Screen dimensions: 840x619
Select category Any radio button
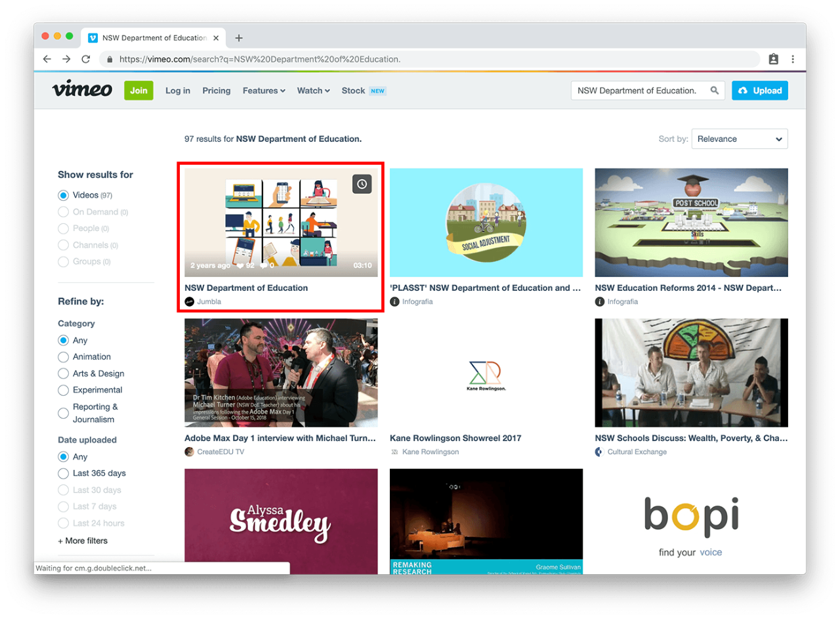pos(63,341)
